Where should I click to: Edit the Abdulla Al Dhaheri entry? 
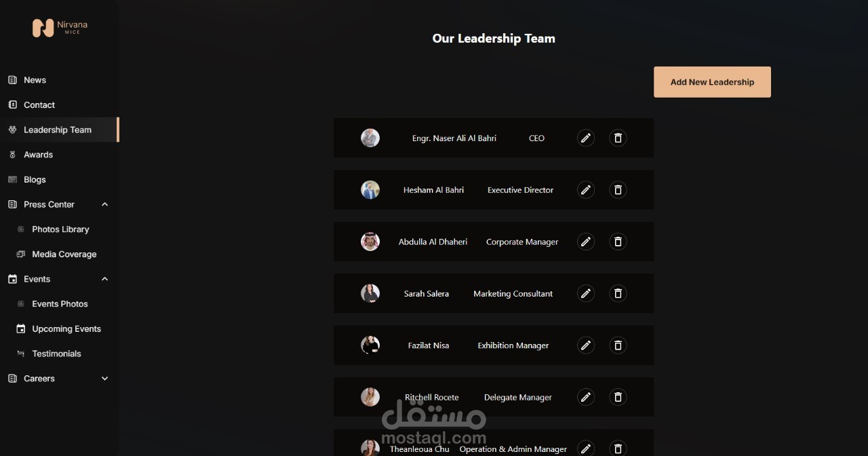tap(586, 242)
